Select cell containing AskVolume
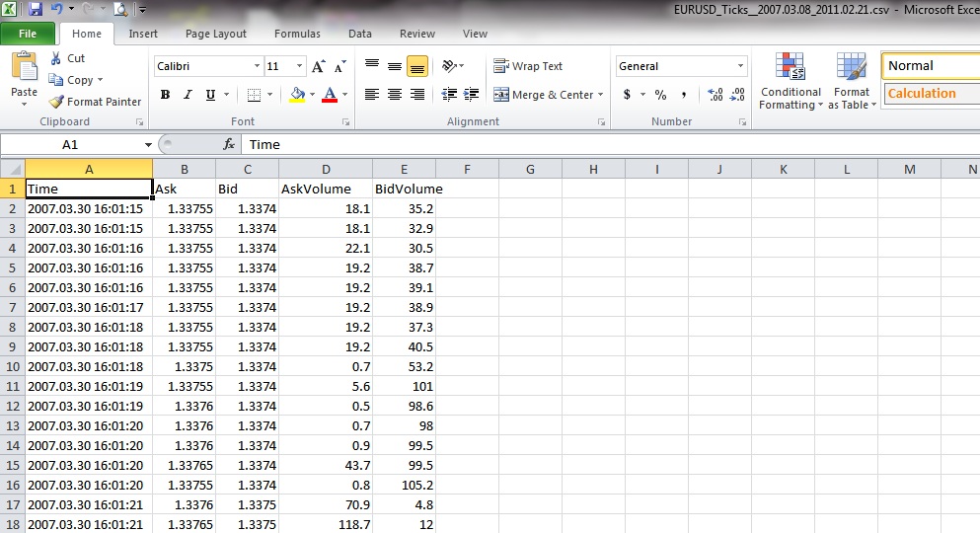The height and width of the screenshot is (533, 980). click(326, 189)
